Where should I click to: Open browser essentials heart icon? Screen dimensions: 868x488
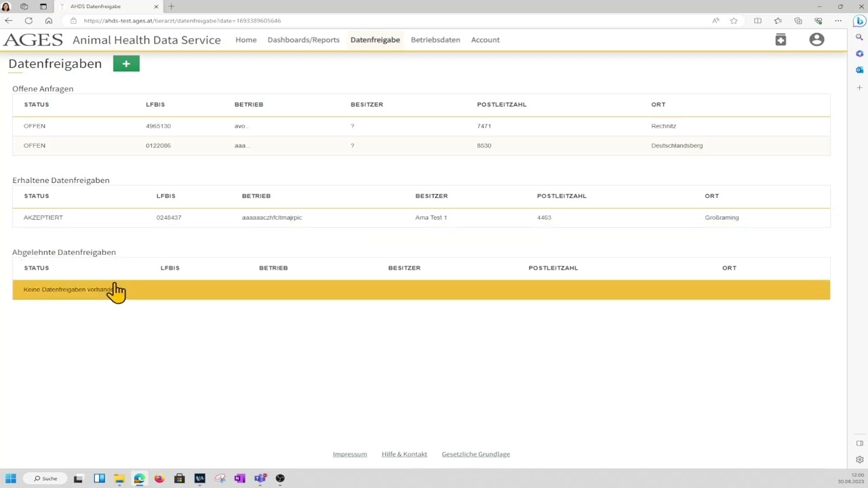(x=818, y=21)
